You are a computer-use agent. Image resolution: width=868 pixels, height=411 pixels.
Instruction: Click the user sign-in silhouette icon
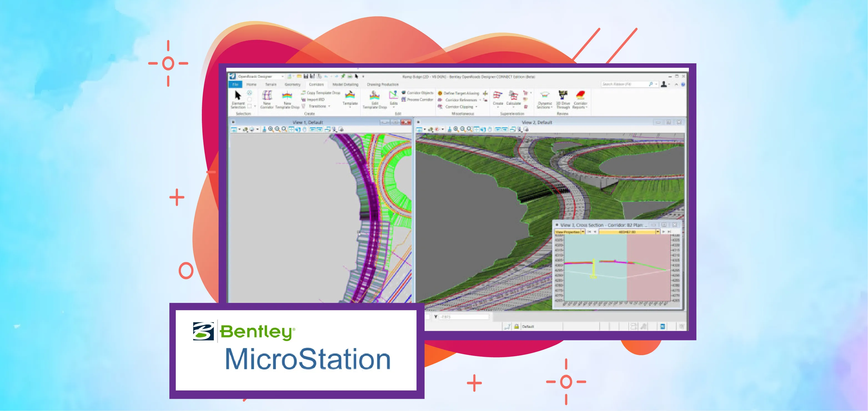pos(663,84)
